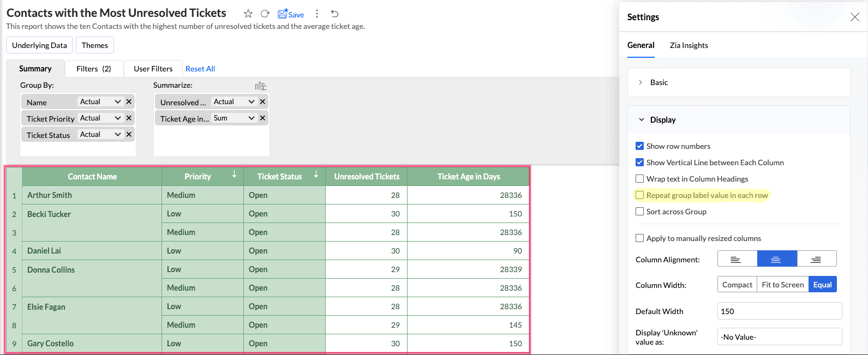Click the refresh report icon

click(265, 14)
